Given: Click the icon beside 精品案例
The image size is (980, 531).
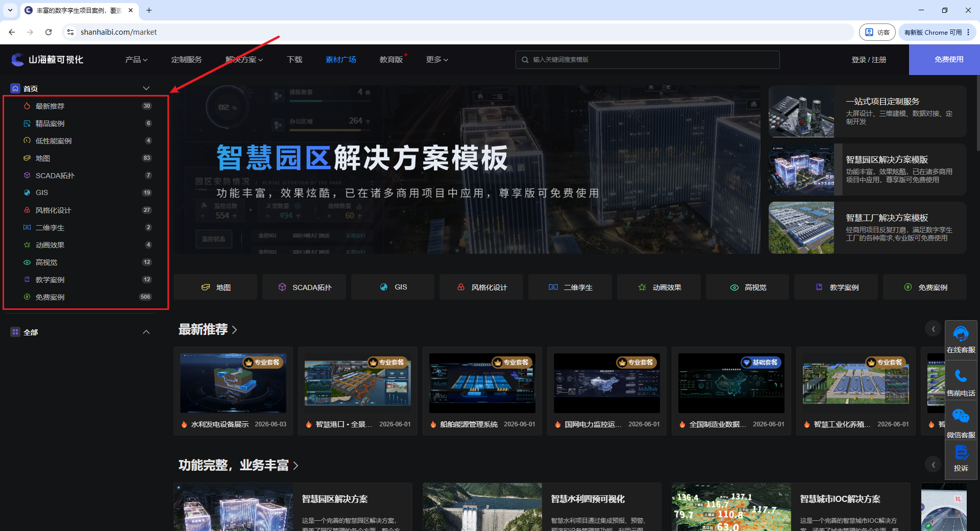Looking at the screenshot, I should (x=27, y=124).
